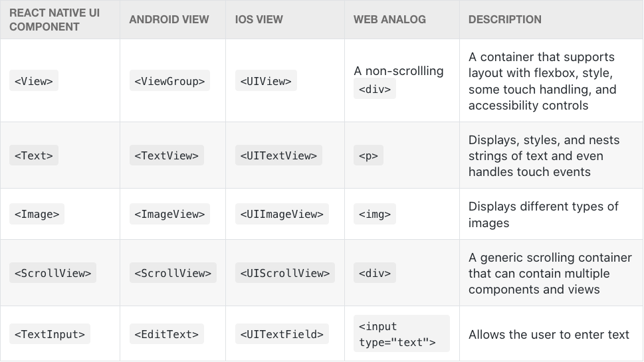Image resolution: width=644 pixels, height=362 pixels.
Task: Click the "Description" column header
Action: pos(504,19)
